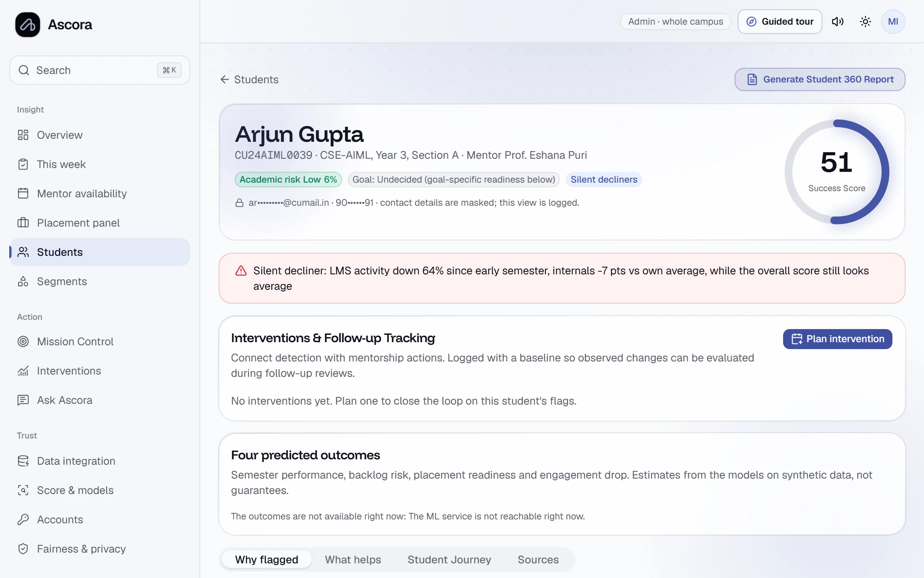The image size is (924, 578).
Task: Generate Student 360 Report
Action: (820, 79)
